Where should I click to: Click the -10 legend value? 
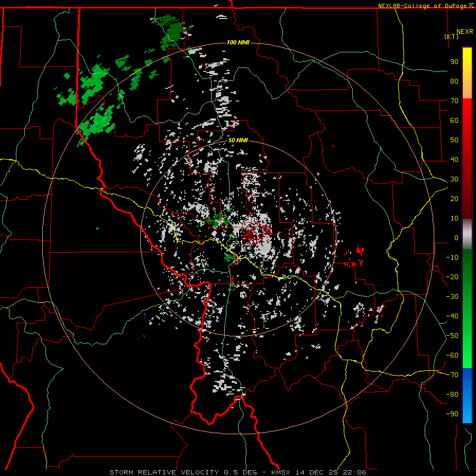pyautogui.click(x=452, y=258)
